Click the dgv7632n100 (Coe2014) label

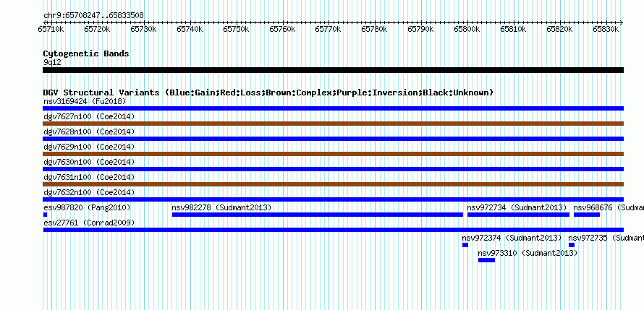point(89,192)
